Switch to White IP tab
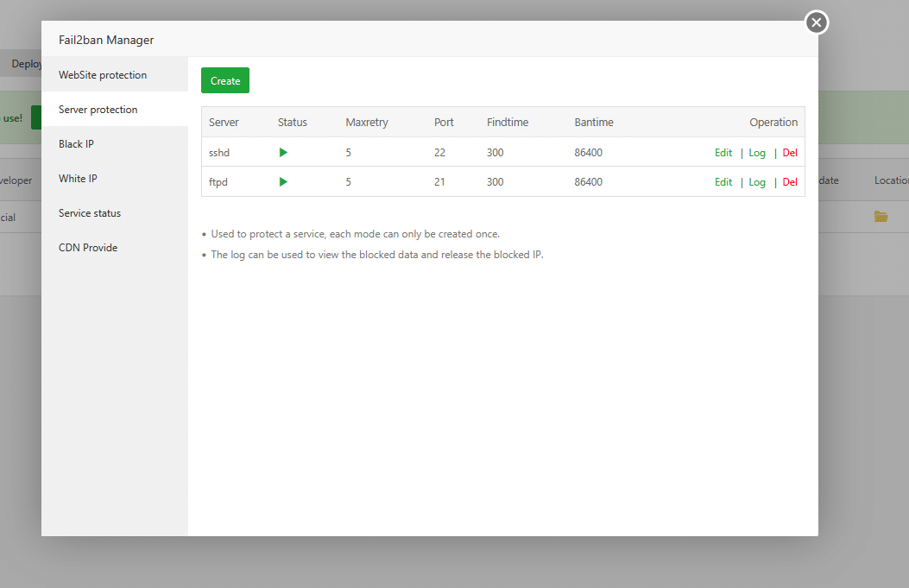The width and height of the screenshot is (909, 588). click(x=115, y=179)
